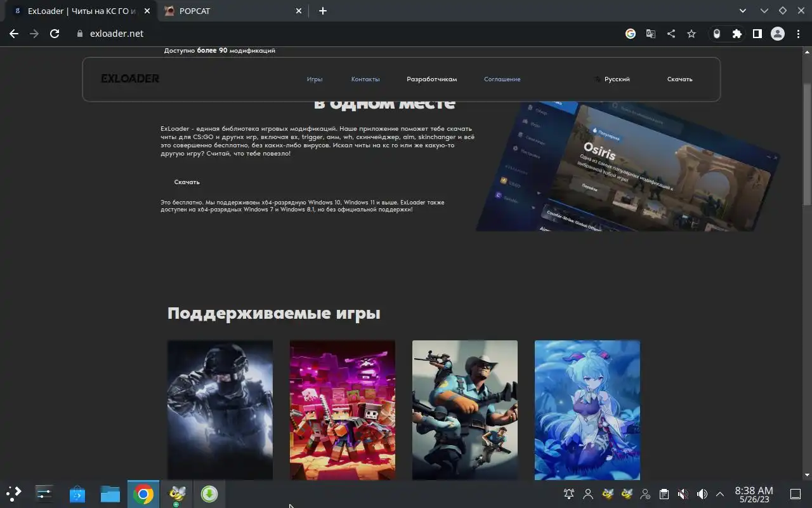The height and width of the screenshot is (508, 812).
Task: Open the audio volume tray icon
Action: [x=702, y=493]
